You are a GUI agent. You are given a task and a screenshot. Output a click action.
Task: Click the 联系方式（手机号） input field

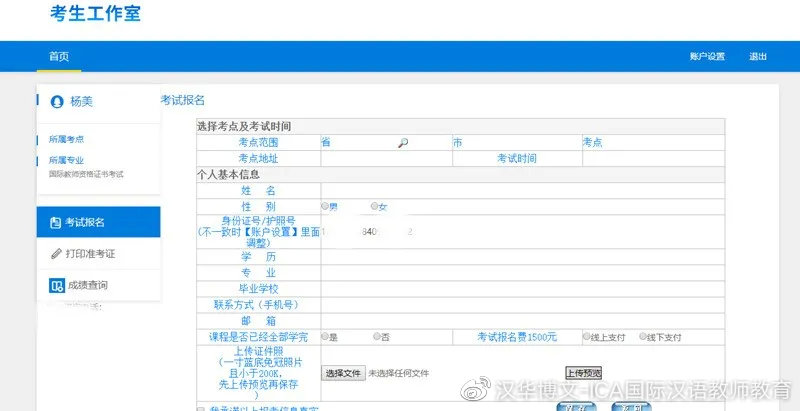(522, 305)
